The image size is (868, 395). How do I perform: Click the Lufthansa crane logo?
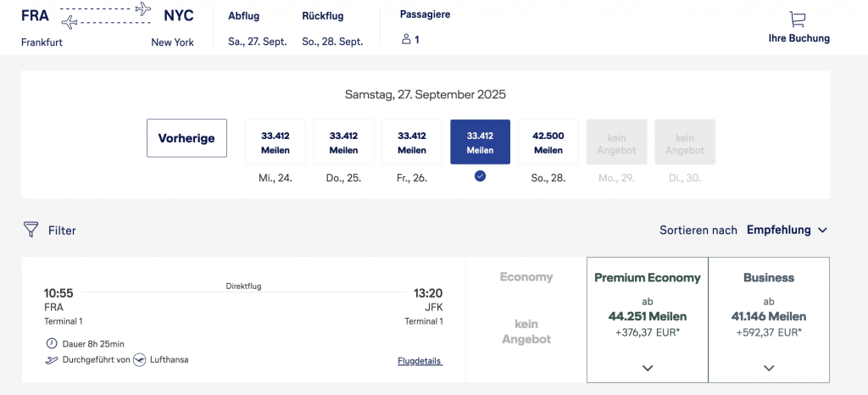click(140, 359)
